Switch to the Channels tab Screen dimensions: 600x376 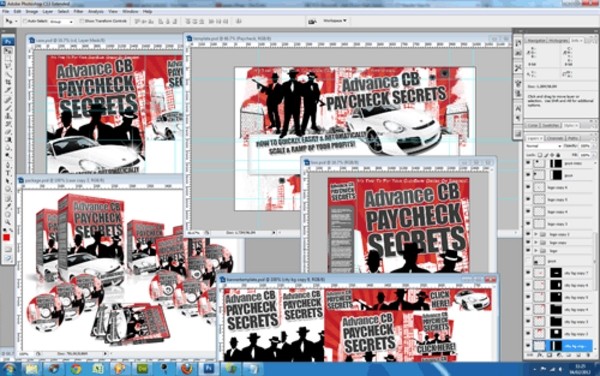[554, 138]
